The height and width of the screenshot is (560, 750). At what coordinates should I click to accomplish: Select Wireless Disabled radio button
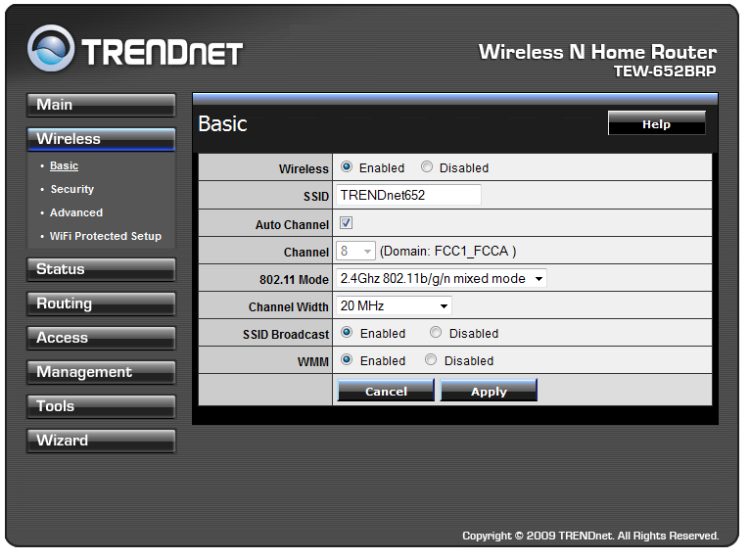point(427,167)
